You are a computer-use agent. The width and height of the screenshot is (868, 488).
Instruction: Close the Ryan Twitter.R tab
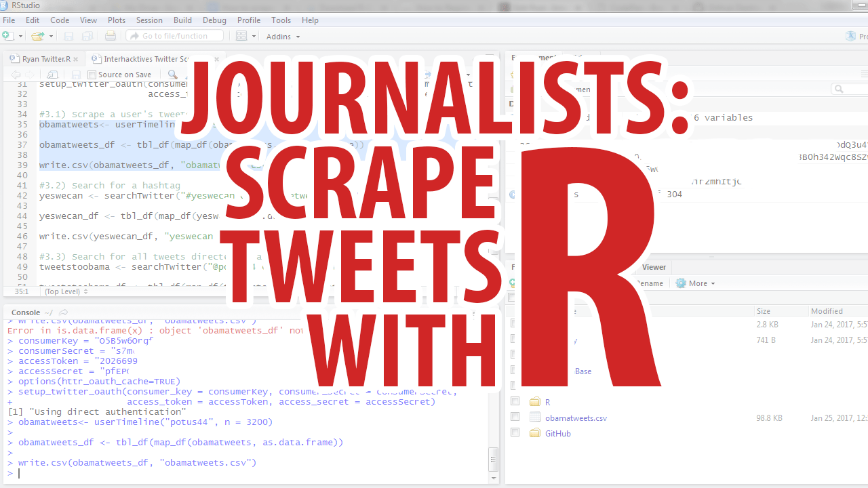point(76,59)
